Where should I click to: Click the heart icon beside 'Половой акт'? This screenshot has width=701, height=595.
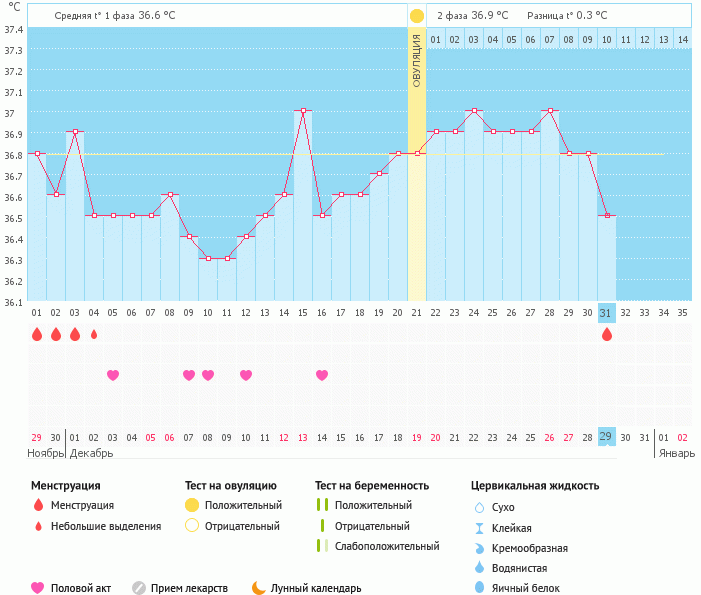pyautogui.click(x=38, y=588)
